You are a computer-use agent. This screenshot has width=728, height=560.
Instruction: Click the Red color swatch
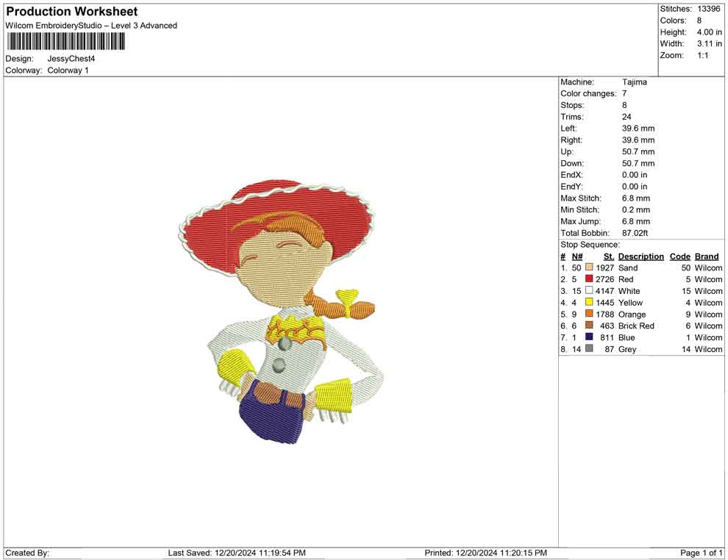point(589,279)
